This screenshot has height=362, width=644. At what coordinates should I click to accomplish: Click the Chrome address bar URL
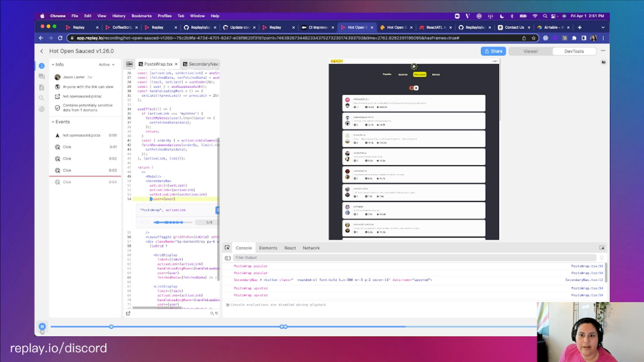pos(268,38)
